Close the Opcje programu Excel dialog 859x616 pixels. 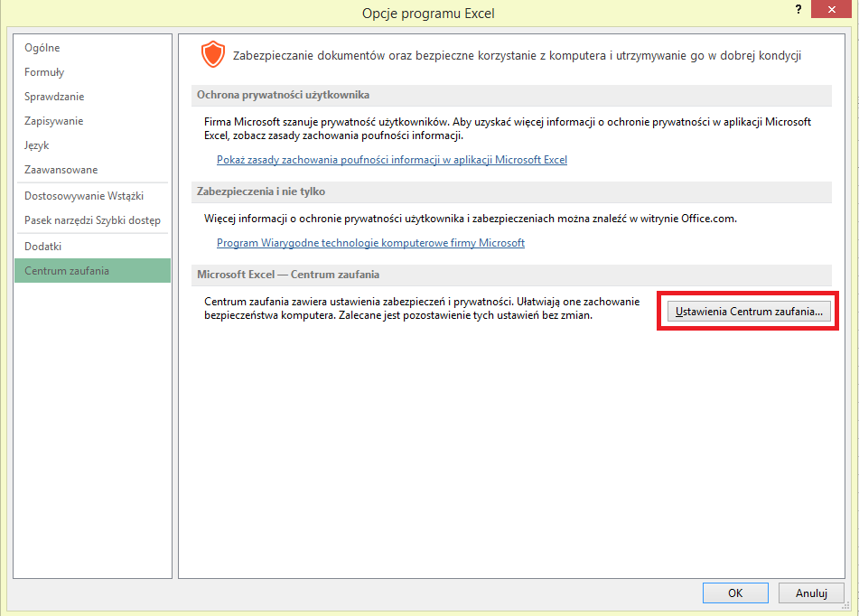pos(831,9)
